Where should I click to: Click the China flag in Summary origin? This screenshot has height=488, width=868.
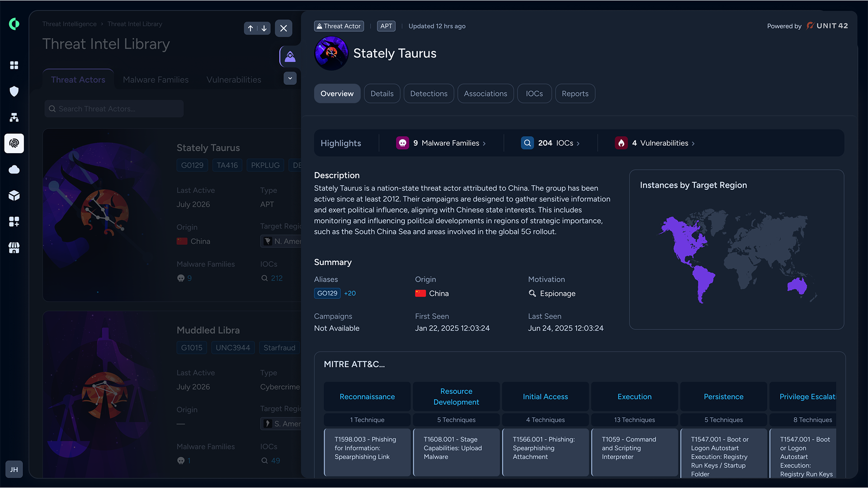click(x=420, y=293)
